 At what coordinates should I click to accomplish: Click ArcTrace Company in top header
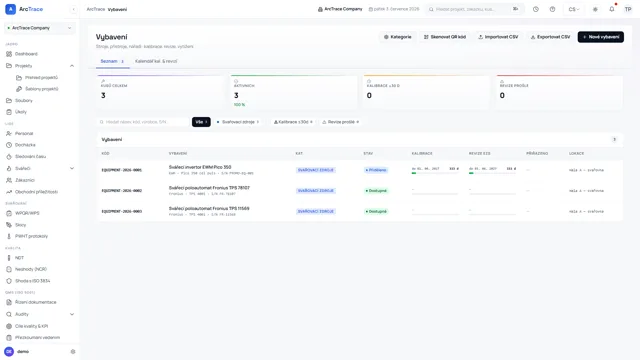pyautogui.click(x=340, y=9)
